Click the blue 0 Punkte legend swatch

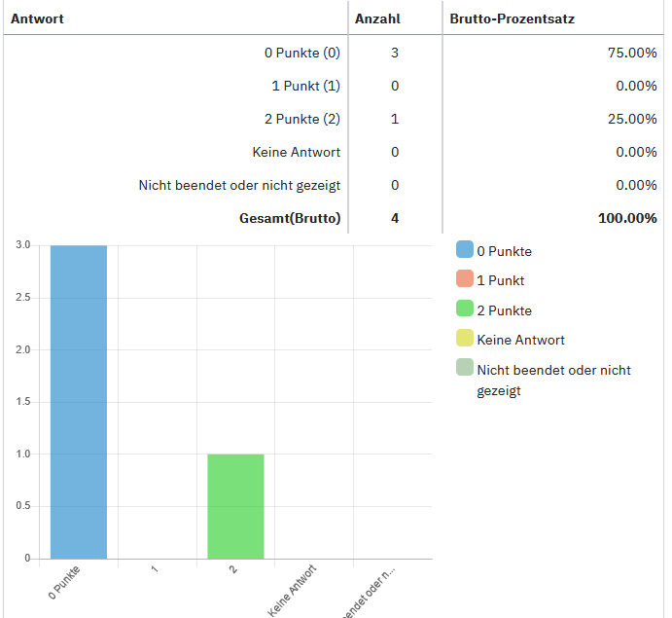(x=465, y=250)
